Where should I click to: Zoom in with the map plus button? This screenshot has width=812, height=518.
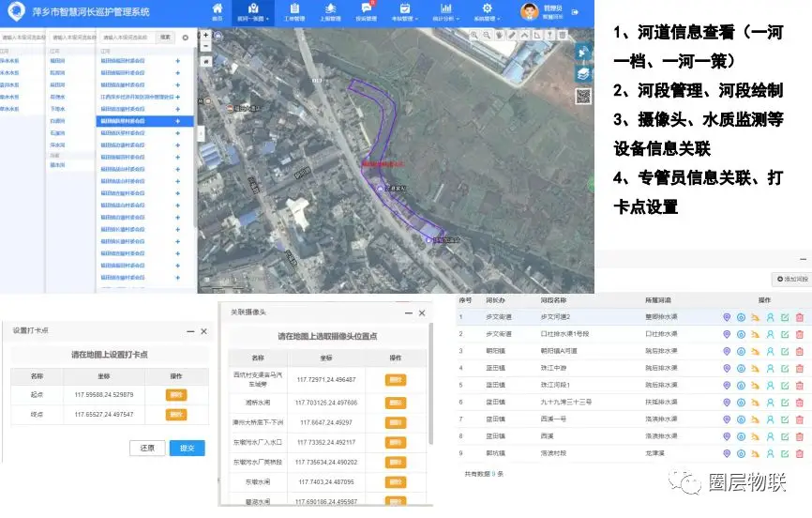click(x=205, y=36)
